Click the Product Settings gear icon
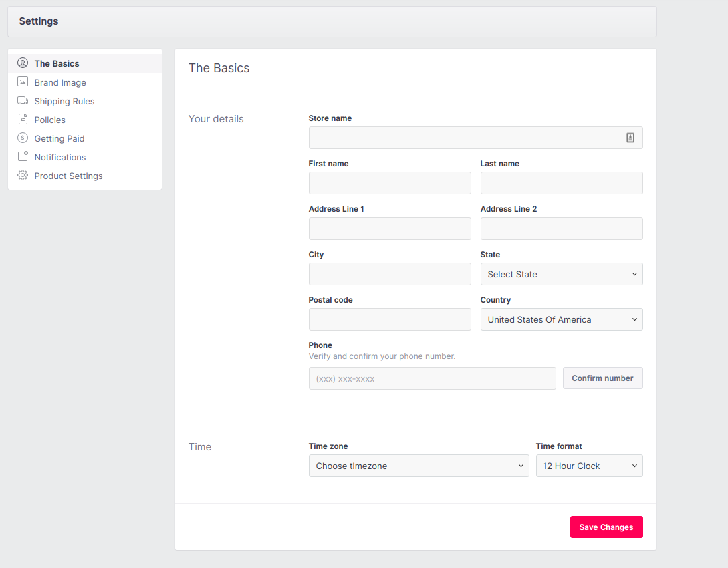The height and width of the screenshot is (568, 728). click(23, 176)
